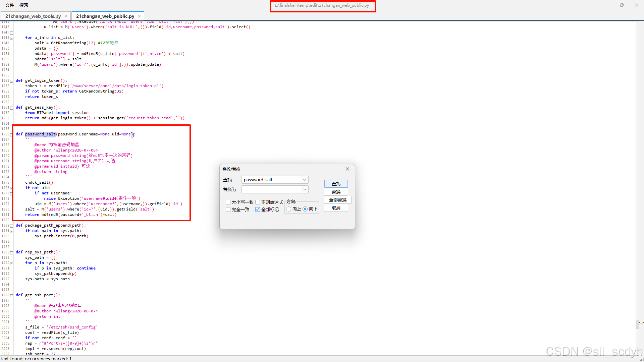Switch to the 21changan_web_tools.py tab
The width and height of the screenshot is (644, 362).
[x=33, y=16]
